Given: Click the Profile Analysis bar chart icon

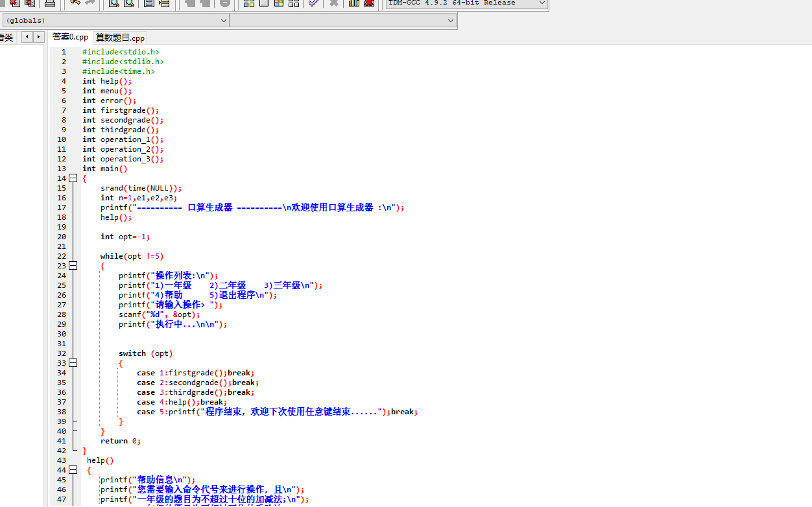Looking at the screenshot, I should pos(354,3).
